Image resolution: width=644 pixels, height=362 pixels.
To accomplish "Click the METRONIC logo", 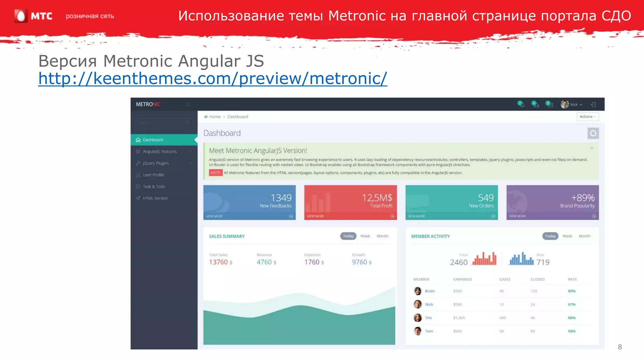I will [x=148, y=104].
